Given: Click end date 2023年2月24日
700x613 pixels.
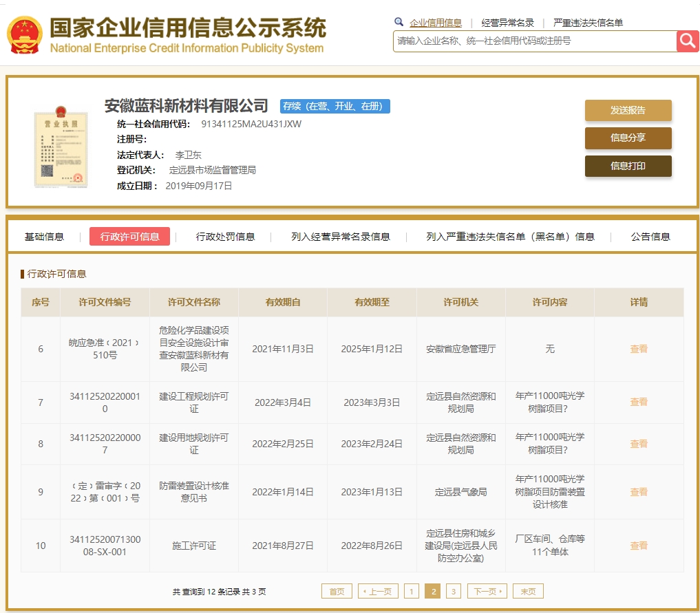Looking at the screenshot, I should point(372,444).
